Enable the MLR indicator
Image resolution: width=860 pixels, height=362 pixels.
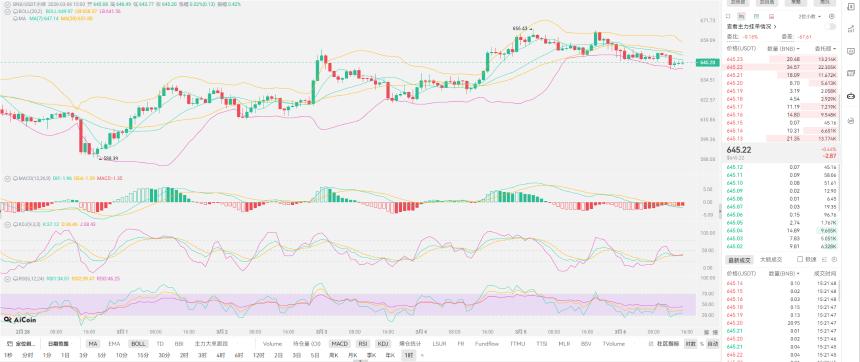(x=564, y=344)
